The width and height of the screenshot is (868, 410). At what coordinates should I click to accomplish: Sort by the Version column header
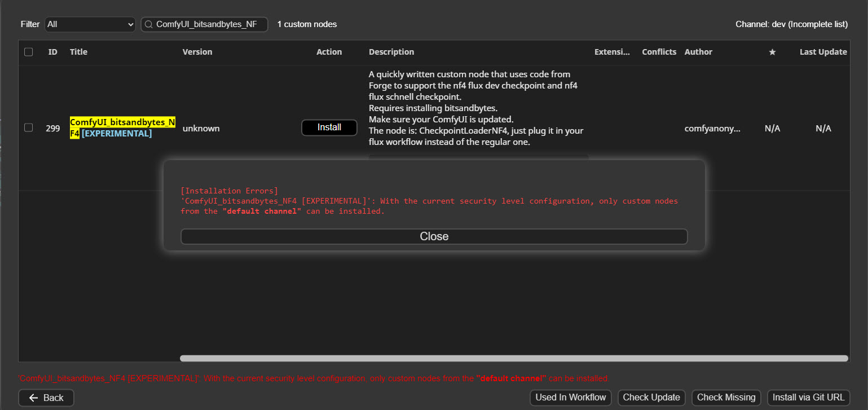pyautogui.click(x=197, y=52)
